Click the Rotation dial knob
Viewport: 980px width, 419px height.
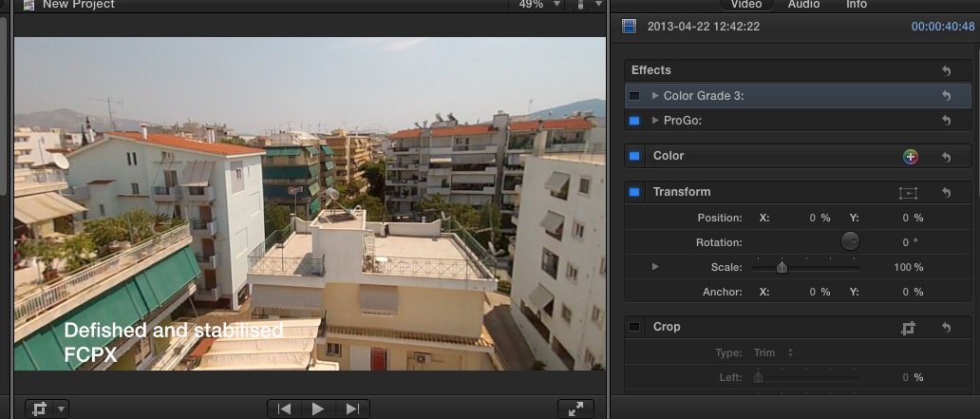(850, 241)
